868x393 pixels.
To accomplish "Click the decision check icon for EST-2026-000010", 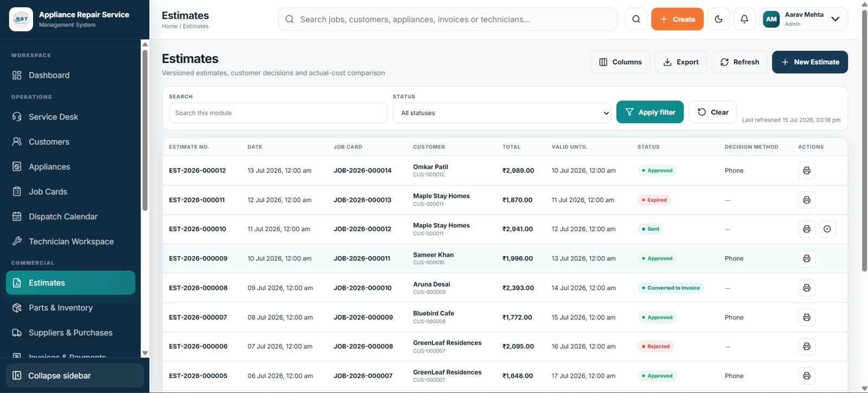I will pos(827,229).
